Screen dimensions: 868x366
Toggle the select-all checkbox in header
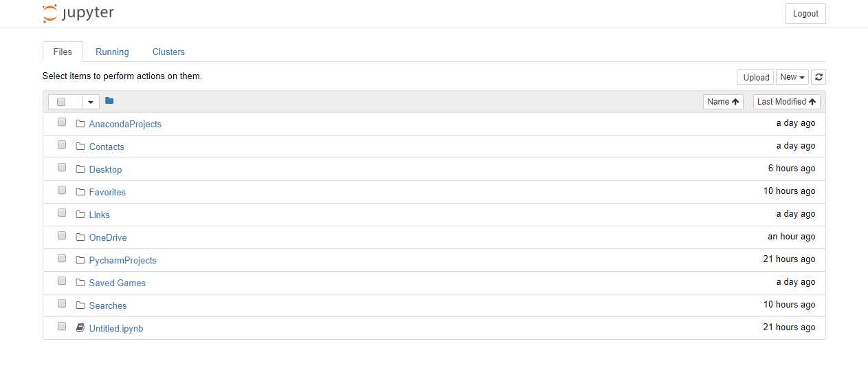[61, 102]
